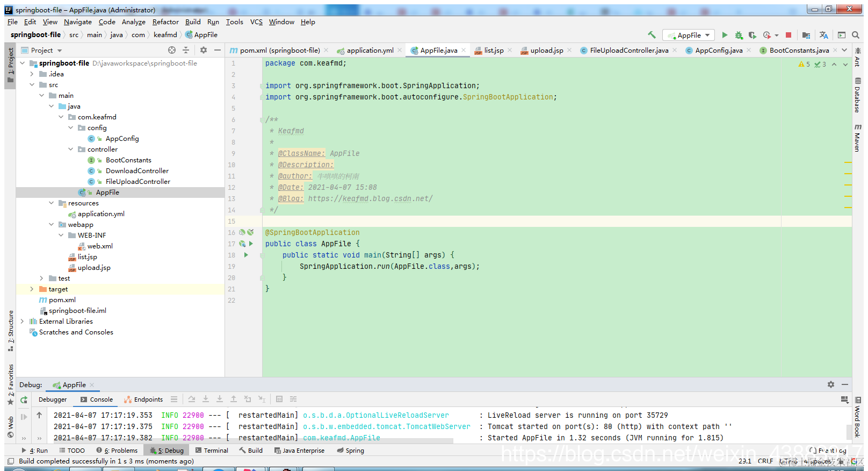Open the 4: Run tool window
The image size is (868, 471).
tap(35, 451)
